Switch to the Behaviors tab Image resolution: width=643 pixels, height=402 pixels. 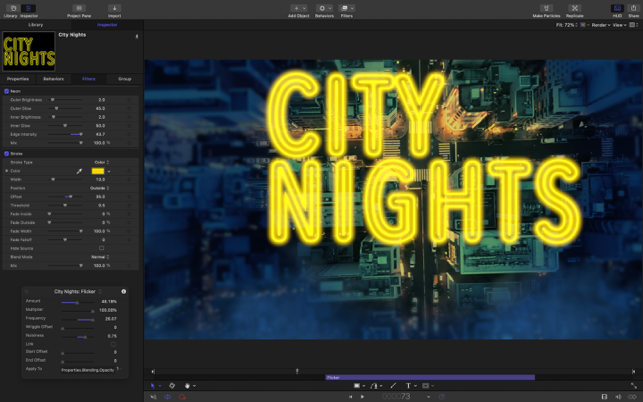coord(53,78)
